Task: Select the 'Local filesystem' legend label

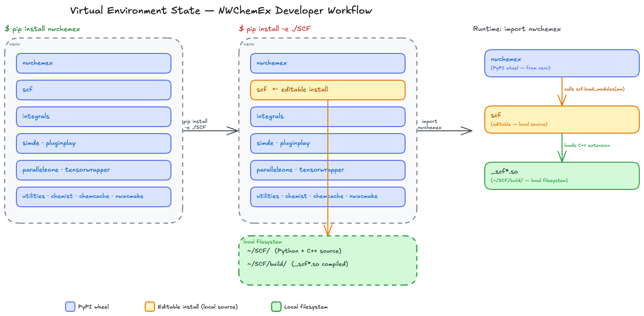Action: click(x=306, y=307)
